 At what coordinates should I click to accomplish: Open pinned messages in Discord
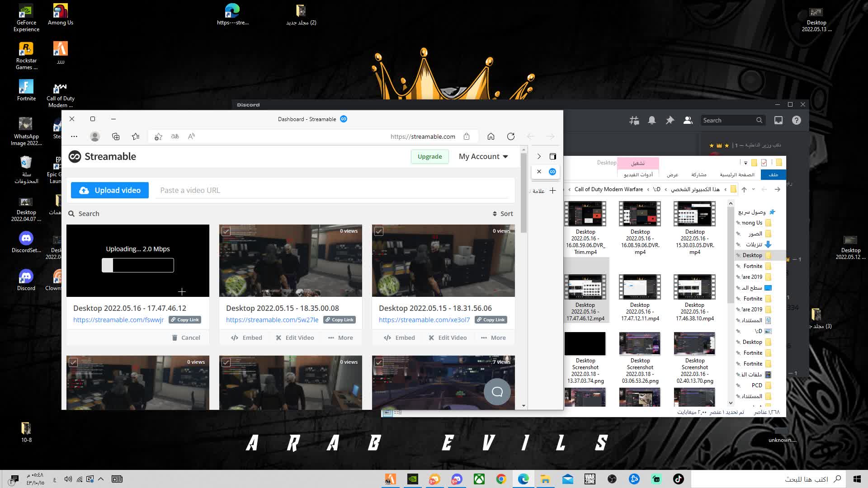tap(670, 120)
